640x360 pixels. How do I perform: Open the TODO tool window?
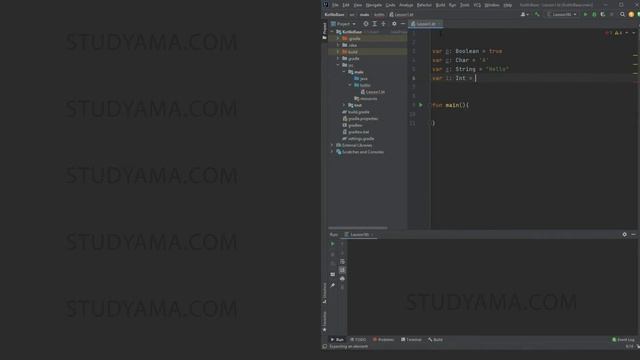358,340
